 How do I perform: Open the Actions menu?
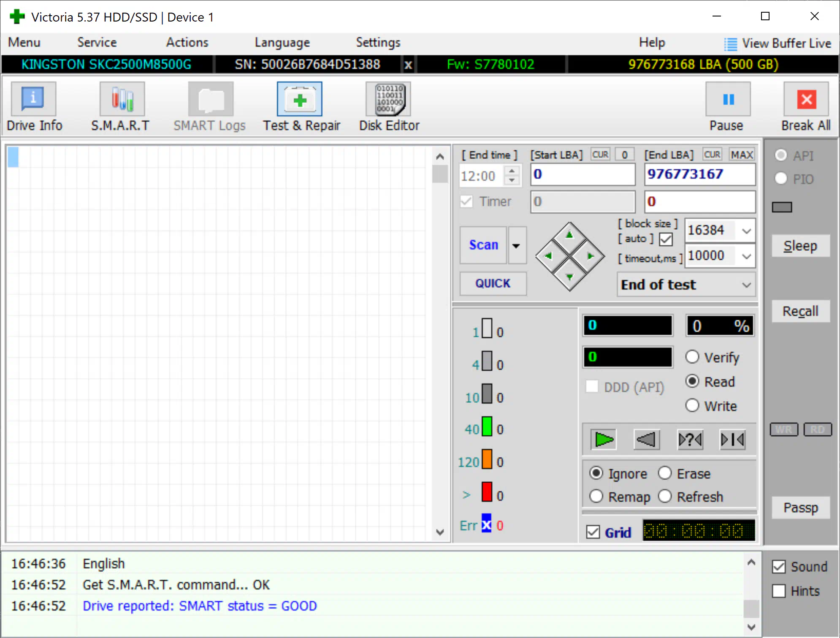[187, 43]
